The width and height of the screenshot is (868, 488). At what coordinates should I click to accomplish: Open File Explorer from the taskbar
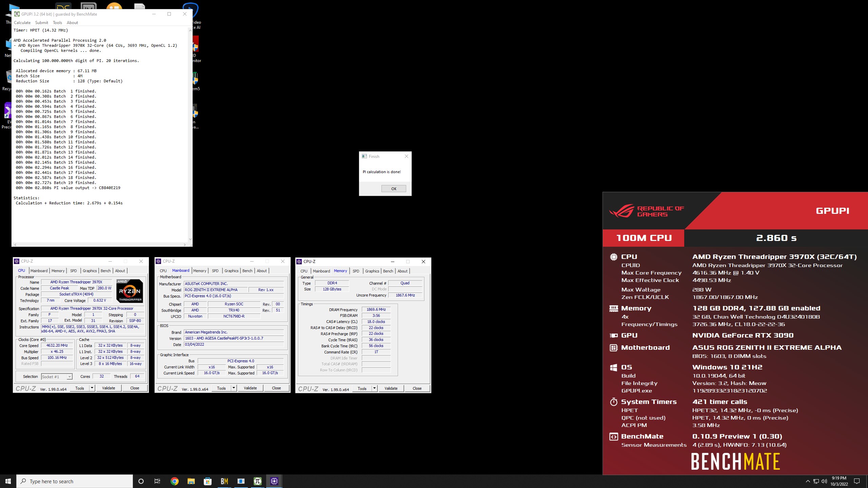point(191,481)
